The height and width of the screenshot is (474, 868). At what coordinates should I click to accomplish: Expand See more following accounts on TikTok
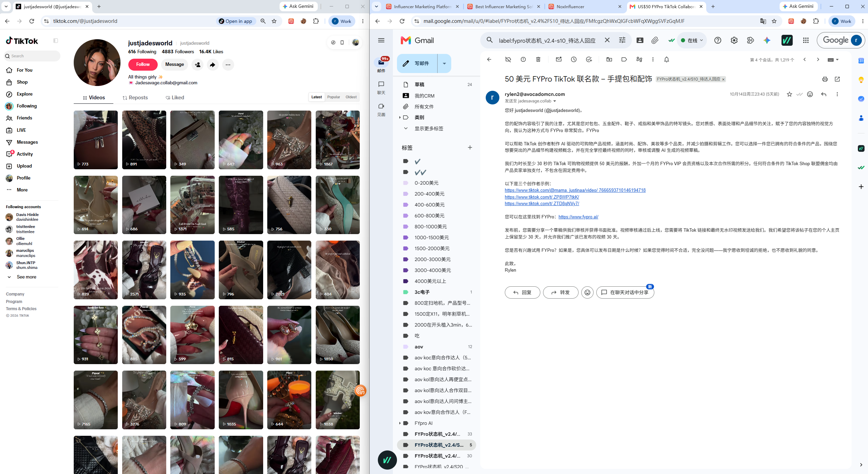[26, 277]
